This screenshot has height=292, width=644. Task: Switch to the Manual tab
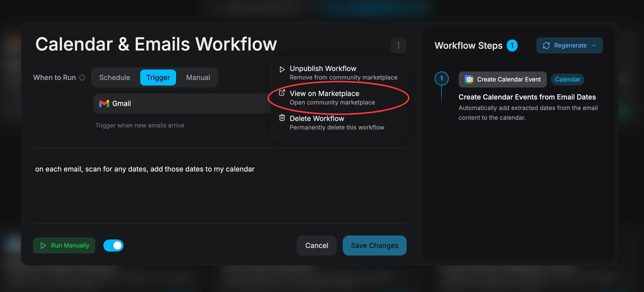click(198, 77)
